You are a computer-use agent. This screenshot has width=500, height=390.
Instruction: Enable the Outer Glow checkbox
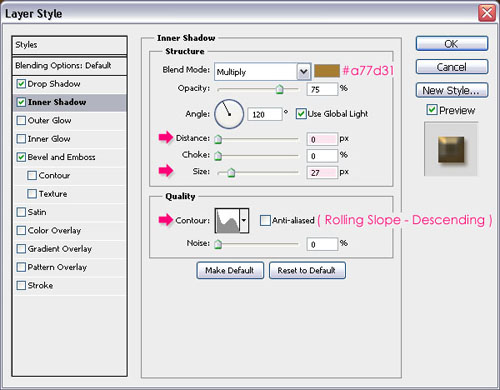21,120
